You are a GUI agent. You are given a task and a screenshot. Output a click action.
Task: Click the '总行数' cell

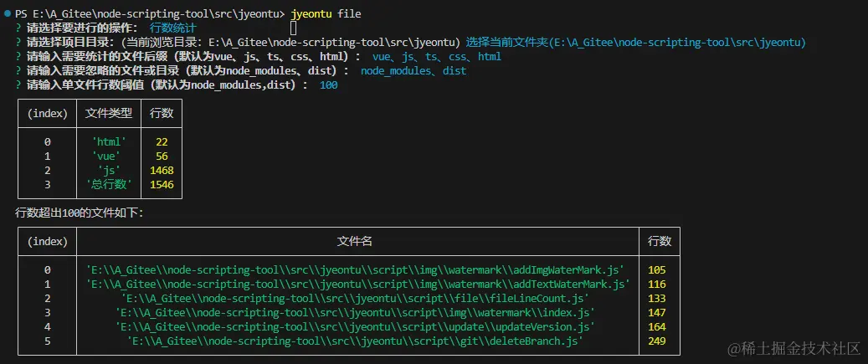tap(109, 185)
